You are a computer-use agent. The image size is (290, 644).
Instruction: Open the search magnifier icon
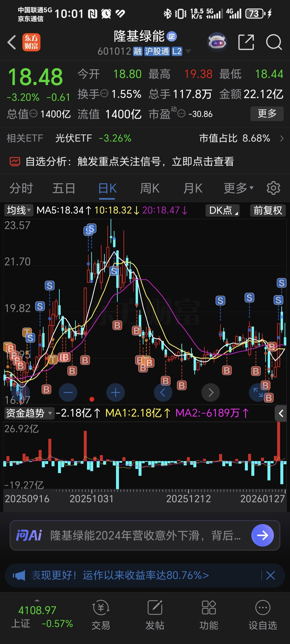(x=274, y=42)
